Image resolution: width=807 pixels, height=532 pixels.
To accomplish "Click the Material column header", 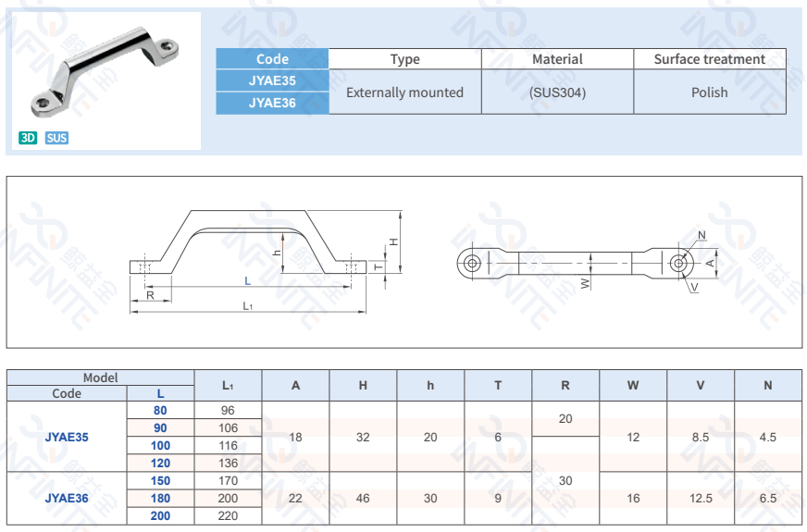I will pyautogui.click(x=557, y=59).
